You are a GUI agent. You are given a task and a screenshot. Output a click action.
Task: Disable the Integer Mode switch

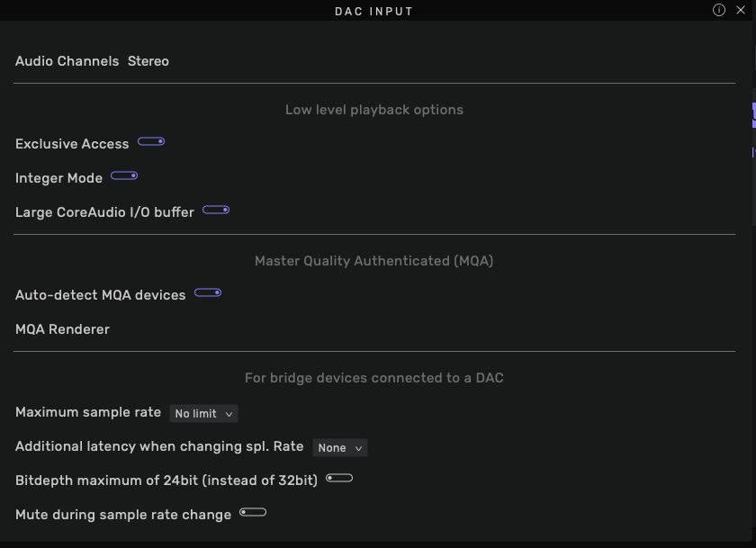tap(124, 176)
